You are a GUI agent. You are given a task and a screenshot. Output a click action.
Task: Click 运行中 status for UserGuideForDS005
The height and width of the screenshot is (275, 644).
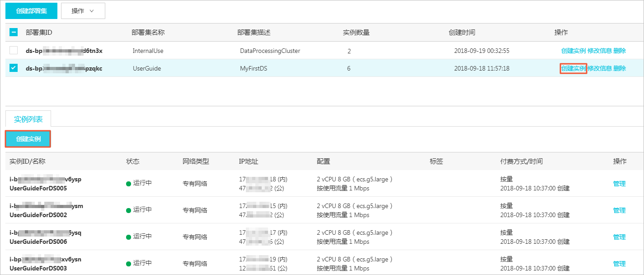142,183
